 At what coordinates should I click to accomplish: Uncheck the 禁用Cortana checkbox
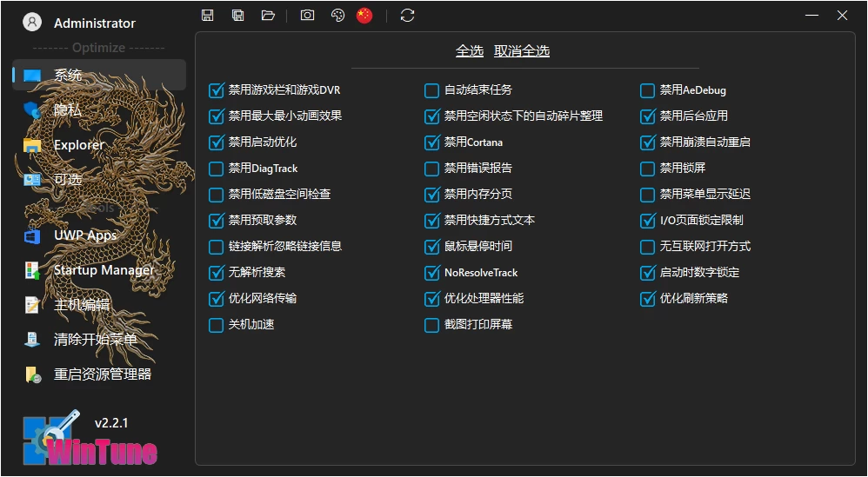tap(432, 142)
